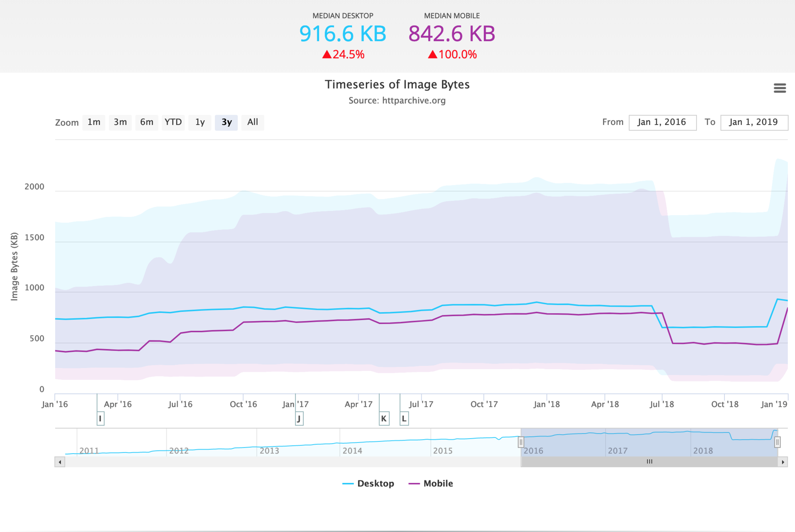Select the All zoom range
795x532 pixels.
click(x=253, y=122)
